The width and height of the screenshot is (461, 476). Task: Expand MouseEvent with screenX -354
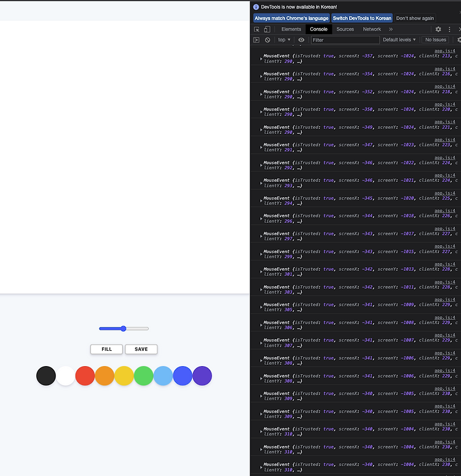261,77
